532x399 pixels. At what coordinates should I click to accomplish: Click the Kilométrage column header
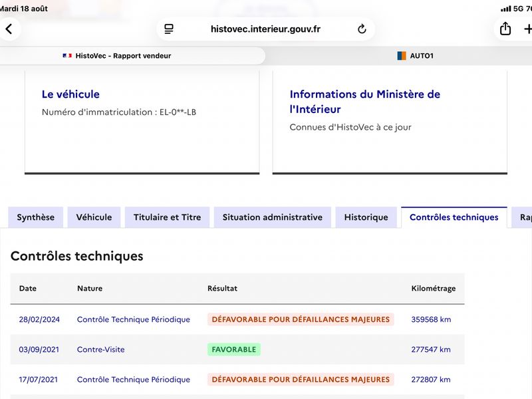point(434,289)
